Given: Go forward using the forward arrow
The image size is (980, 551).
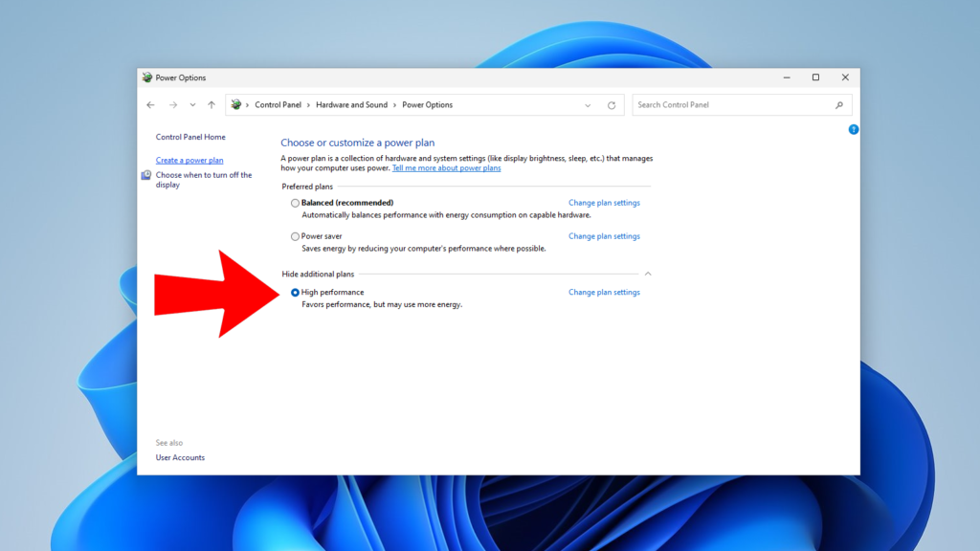Looking at the screenshot, I should [x=173, y=105].
